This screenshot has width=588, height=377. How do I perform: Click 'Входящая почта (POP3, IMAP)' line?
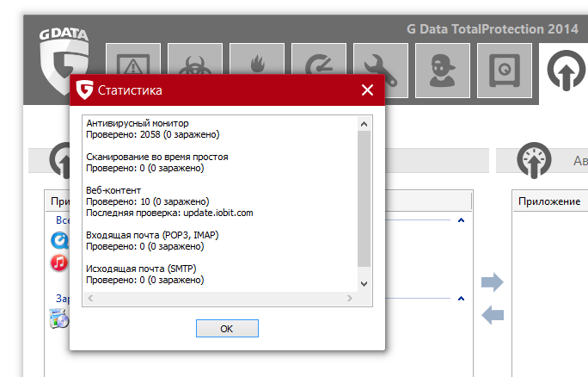click(152, 235)
